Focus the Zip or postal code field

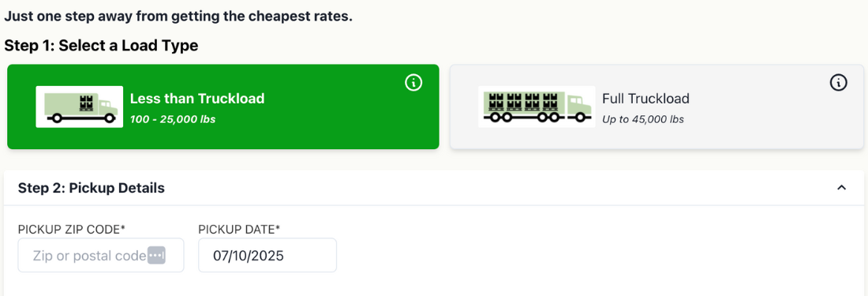[101, 256]
